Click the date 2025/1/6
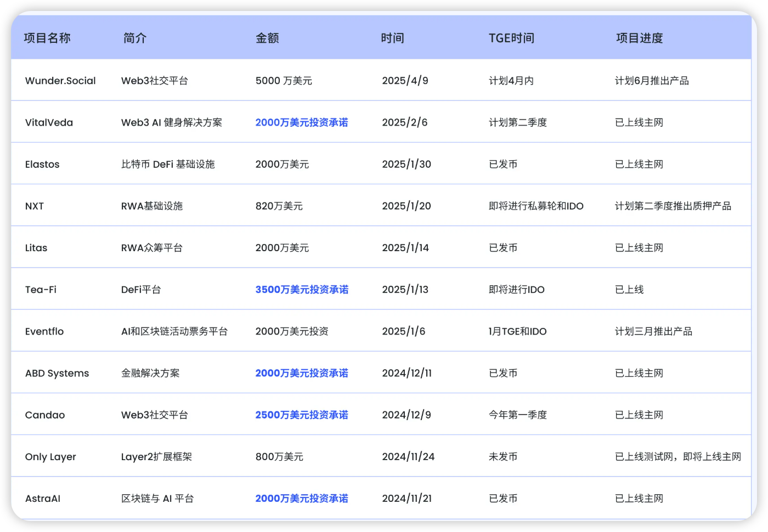Image resolution: width=768 pixels, height=532 pixels. click(x=404, y=331)
